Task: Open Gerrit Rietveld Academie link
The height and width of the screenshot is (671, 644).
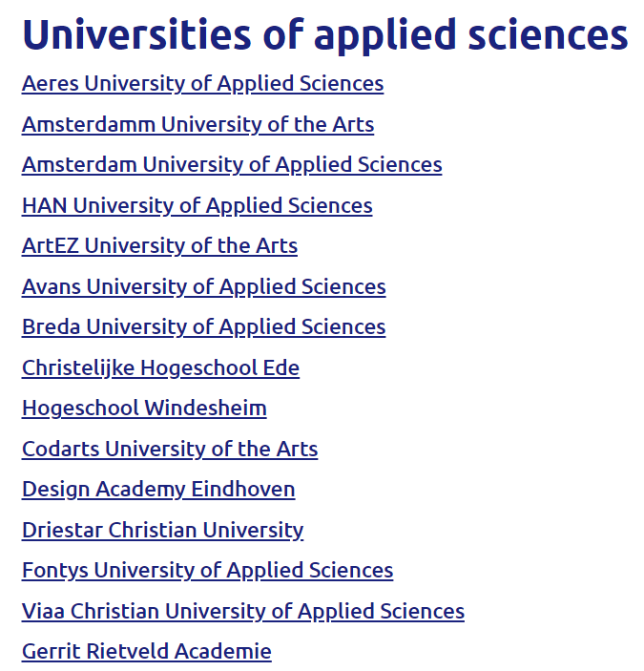Action: (147, 652)
